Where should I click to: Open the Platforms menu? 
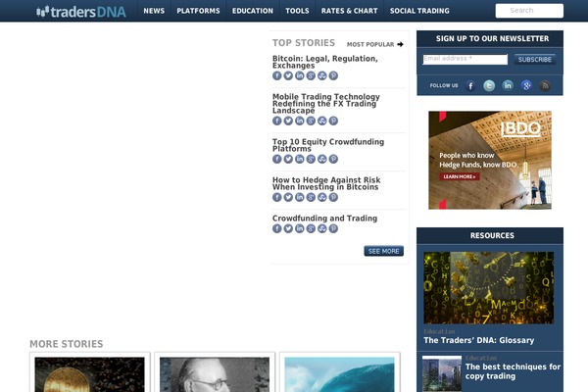coord(198,11)
